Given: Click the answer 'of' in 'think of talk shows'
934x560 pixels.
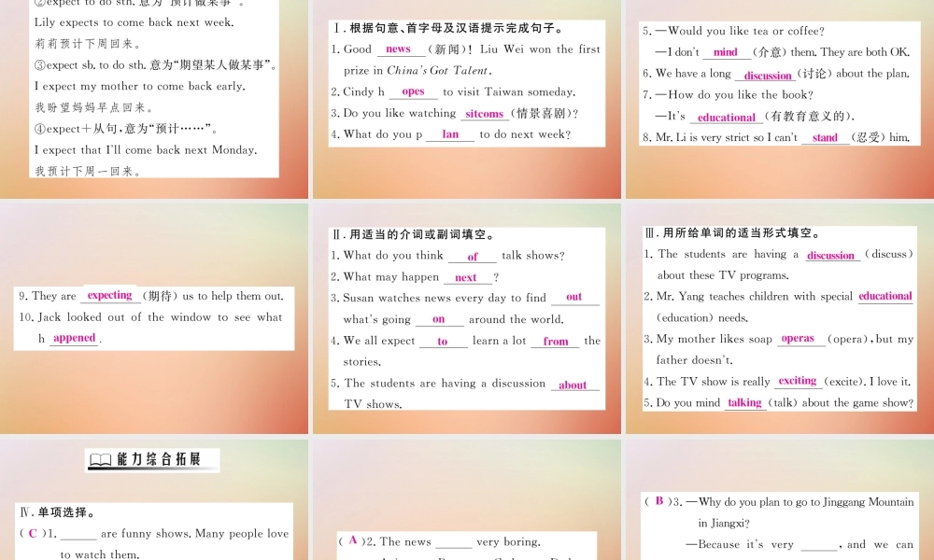Looking at the screenshot, I should (x=473, y=257).
